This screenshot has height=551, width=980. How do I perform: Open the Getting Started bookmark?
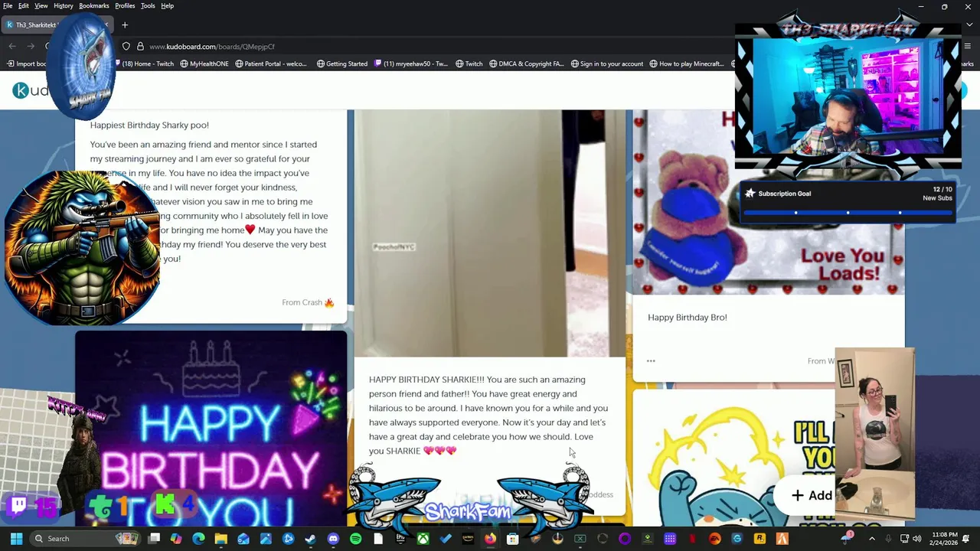click(341, 64)
